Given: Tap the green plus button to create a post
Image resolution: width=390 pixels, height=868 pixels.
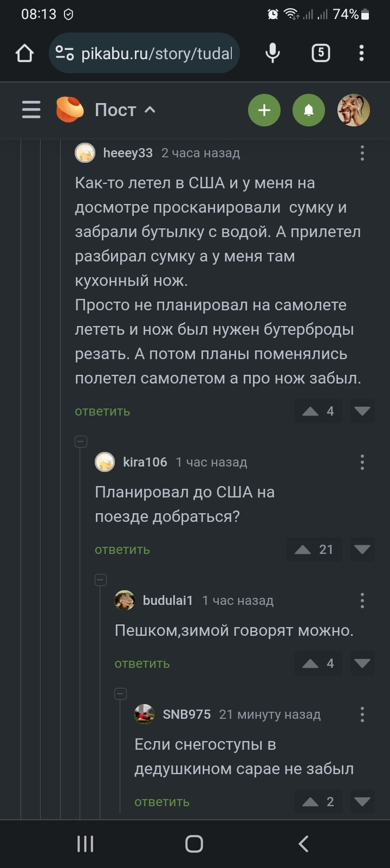Looking at the screenshot, I should click(x=264, y=110).
